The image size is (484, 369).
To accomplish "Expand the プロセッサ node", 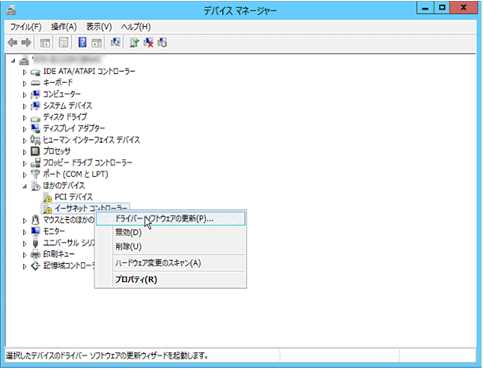I will pyautogui.click(x=24, y=152).
